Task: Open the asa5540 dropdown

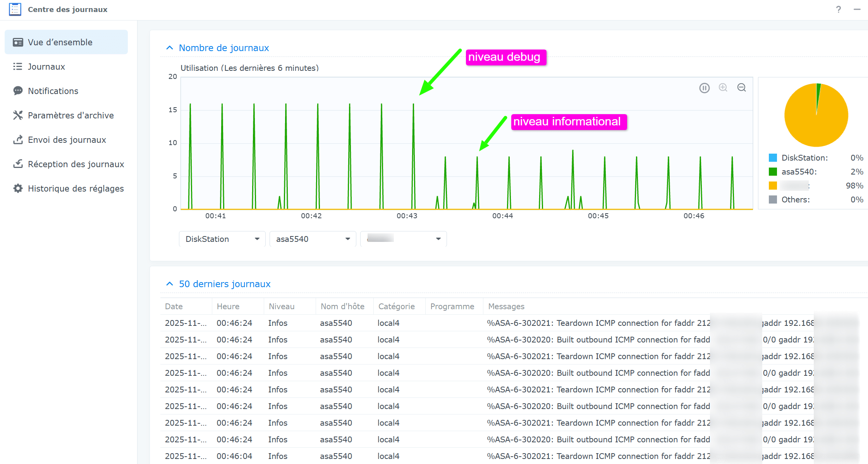Action: pyautogui.click(x=313, y=239)
